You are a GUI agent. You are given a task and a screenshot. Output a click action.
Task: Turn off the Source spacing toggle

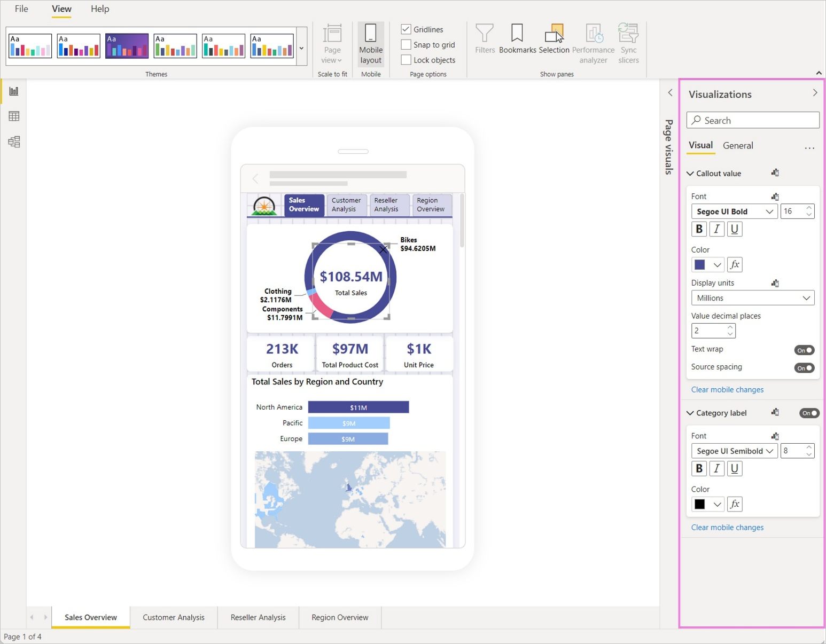804,368
